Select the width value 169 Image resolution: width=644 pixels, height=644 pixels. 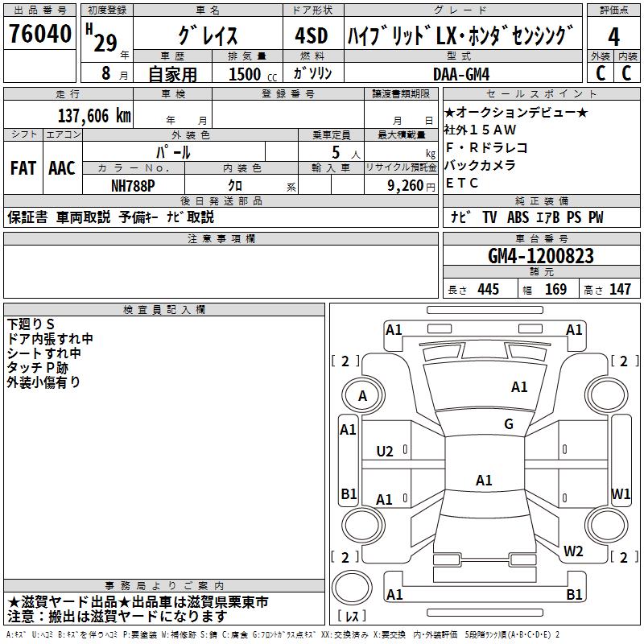click(x=555, y=289)
